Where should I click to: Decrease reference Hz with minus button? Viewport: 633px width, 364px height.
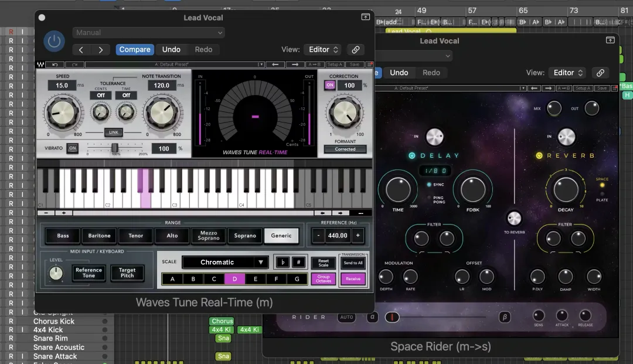pyautogui.click(x=318, y=236)
